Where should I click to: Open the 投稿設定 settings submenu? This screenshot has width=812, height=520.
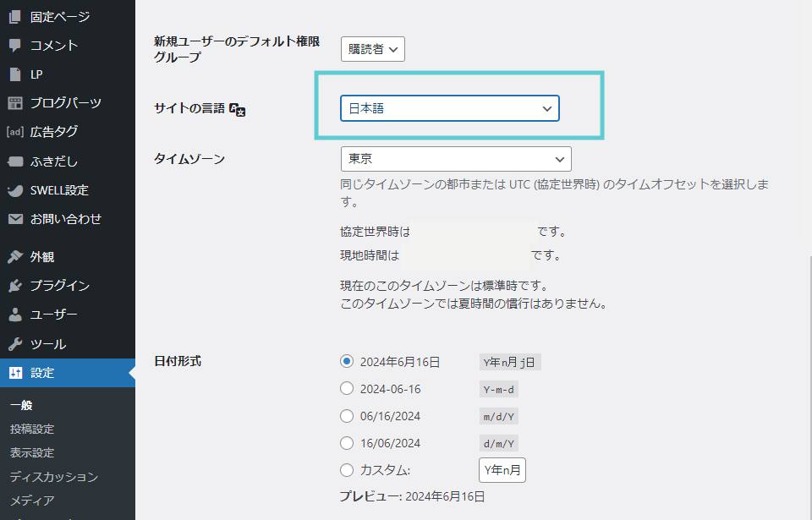(x=32, y=429)
